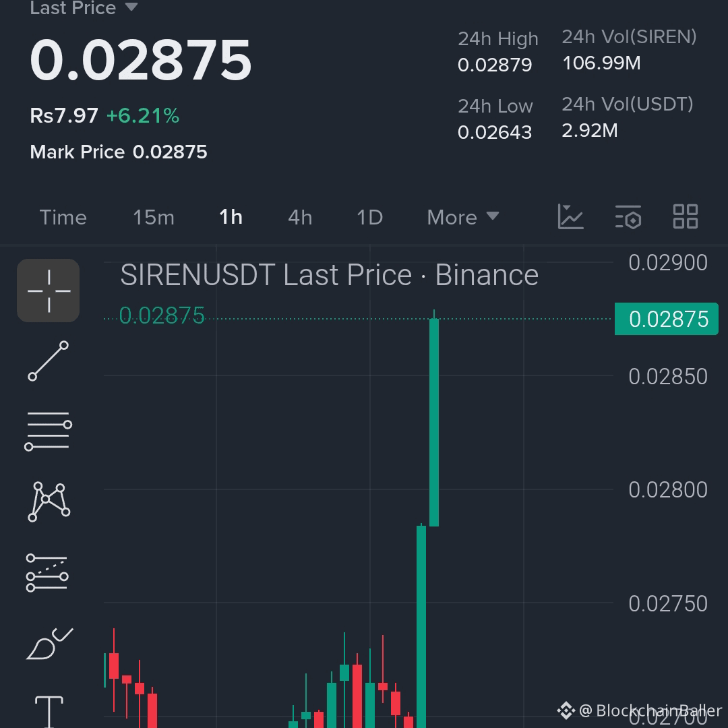Click the Mark Price 0.02875 text

(119, 152)
